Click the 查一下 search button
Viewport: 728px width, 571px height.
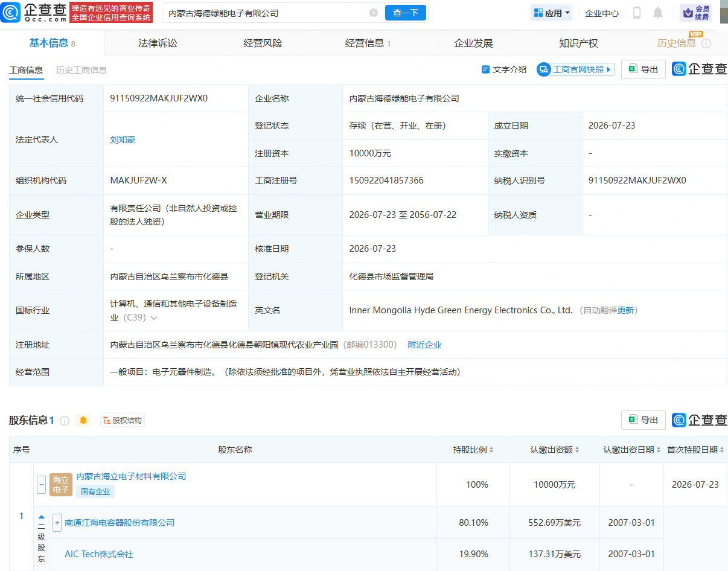[406, 13]
